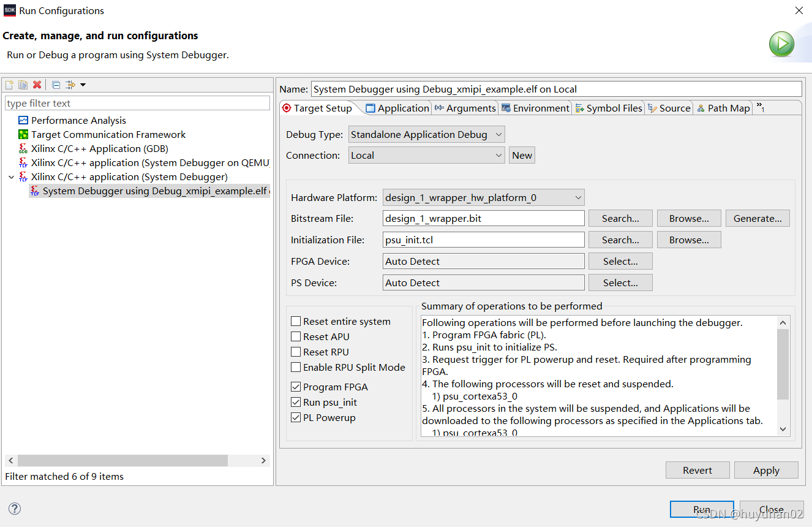
Task: Click Search for Bitstream File
Action: point(620,218)
